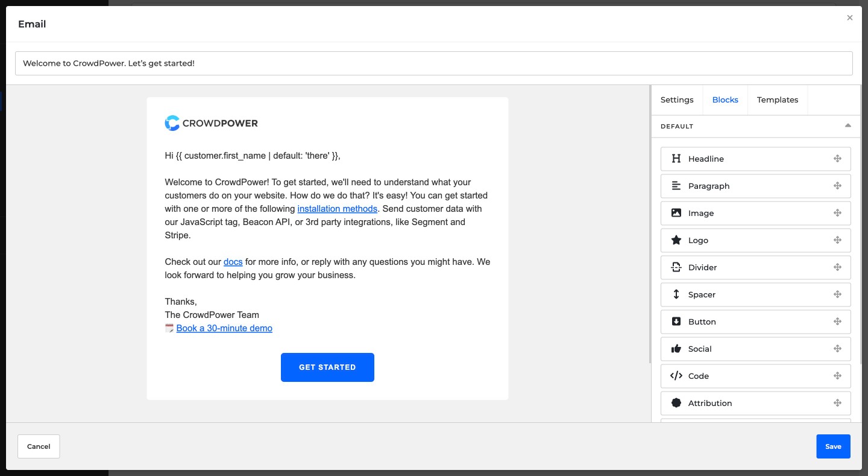Click the Paragraph block drag handle
The height and width of the screenshot is (476, 868).
[x=838, y=186]
